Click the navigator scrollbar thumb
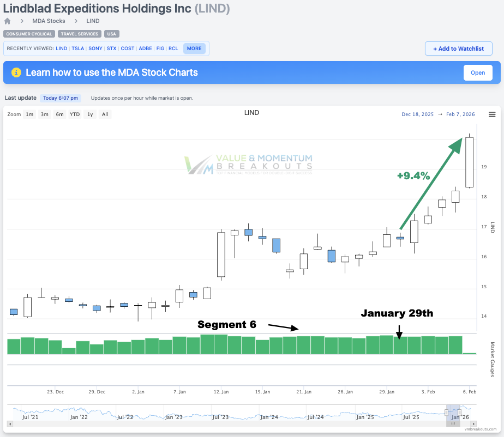The image size is (504, 437). (453, 423)
